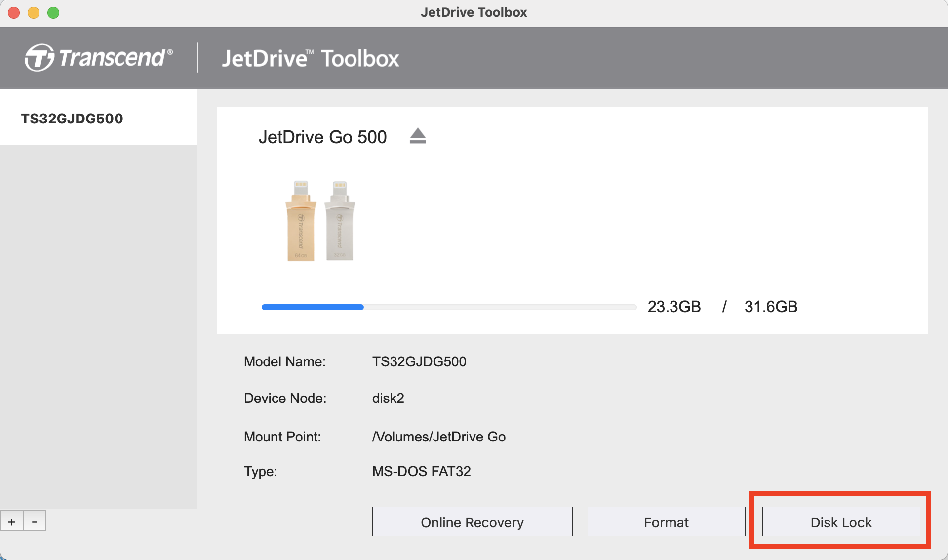Image resolution: width=948 pixels, height=560 pixels.
Task: Click the Mount Point label
Action: tap(282, 437)
